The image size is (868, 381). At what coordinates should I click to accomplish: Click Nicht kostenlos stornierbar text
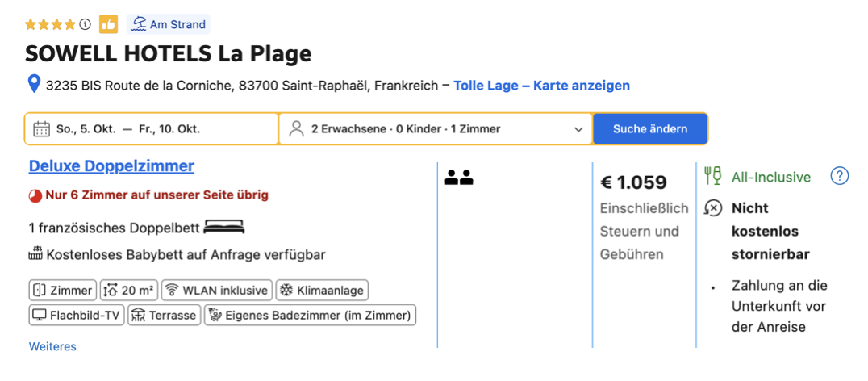770,232
